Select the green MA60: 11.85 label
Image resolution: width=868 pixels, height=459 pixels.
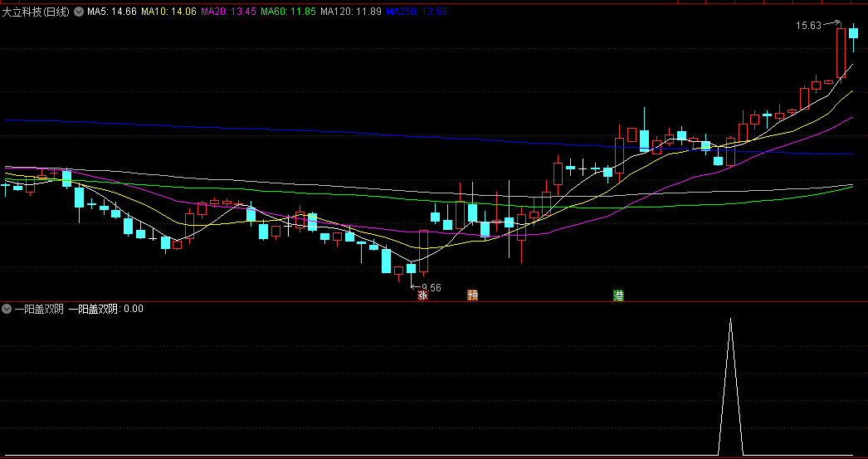(x=288, y=11)
